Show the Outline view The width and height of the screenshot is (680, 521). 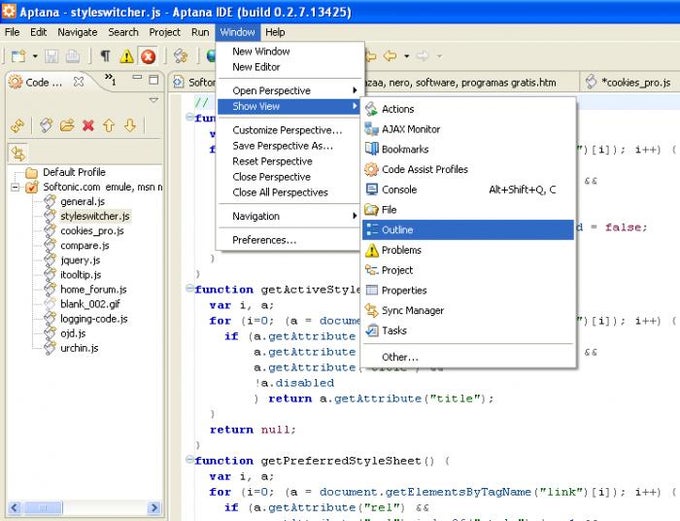pyautogui.click(x=468, y=230)
